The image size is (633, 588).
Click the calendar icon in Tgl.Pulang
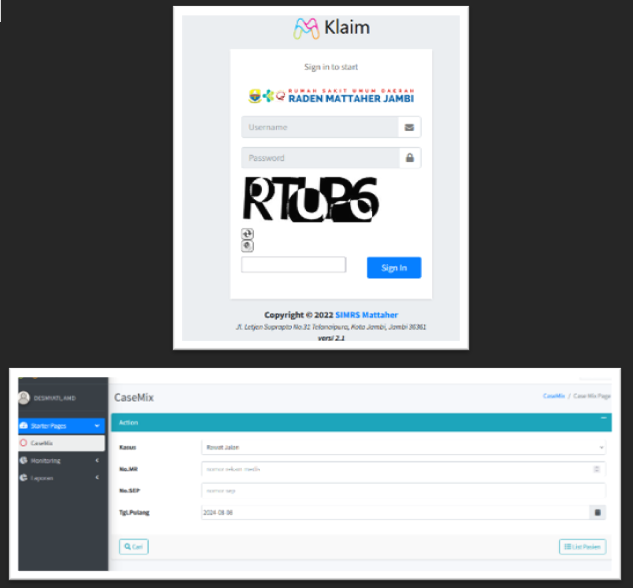tap(597, 512)
